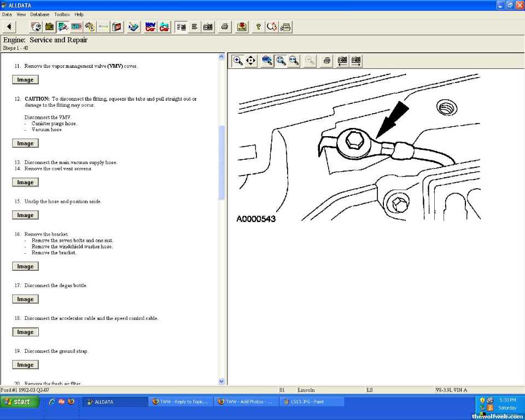Select the zoom in magnifier tool
Viewport: 525px width, 420px height.
(x=238, y=61)
